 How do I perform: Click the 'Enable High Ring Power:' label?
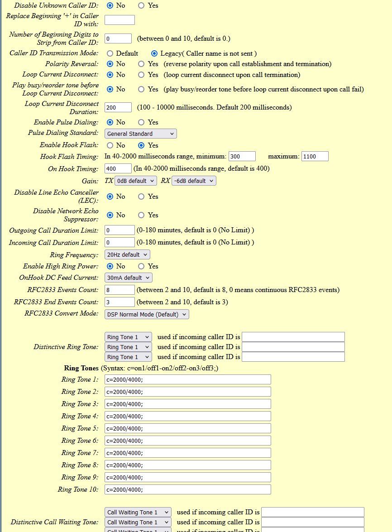(61, 266)
